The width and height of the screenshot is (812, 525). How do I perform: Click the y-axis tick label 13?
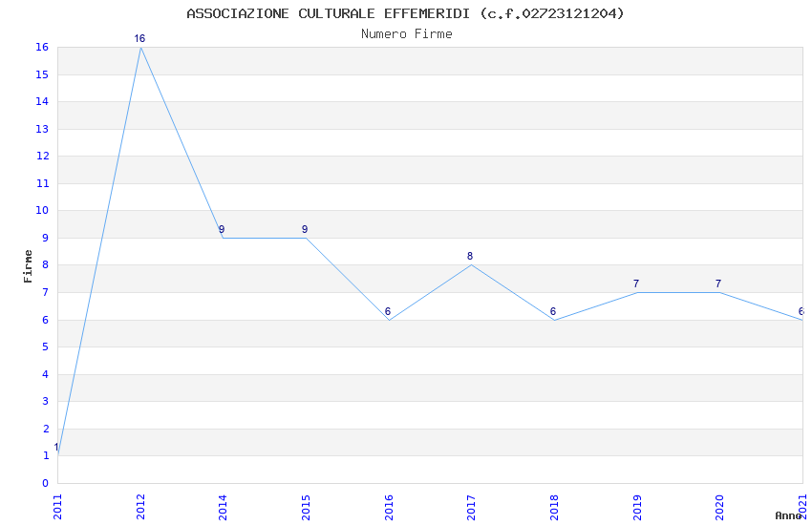pos(42,129)
